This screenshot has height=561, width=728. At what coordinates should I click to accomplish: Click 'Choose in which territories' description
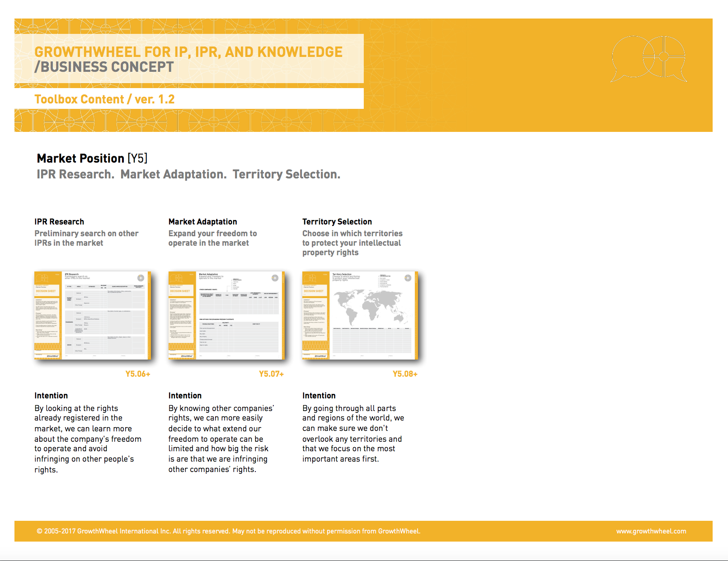point(352,243)
